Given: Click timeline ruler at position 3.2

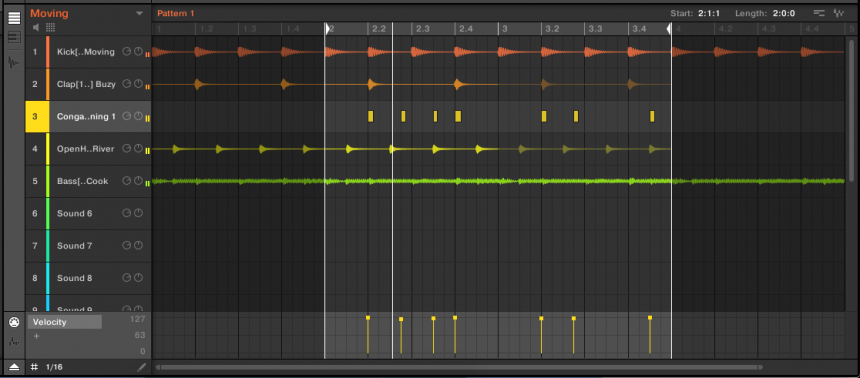Looking at the screenshot, I should point(552,29).
